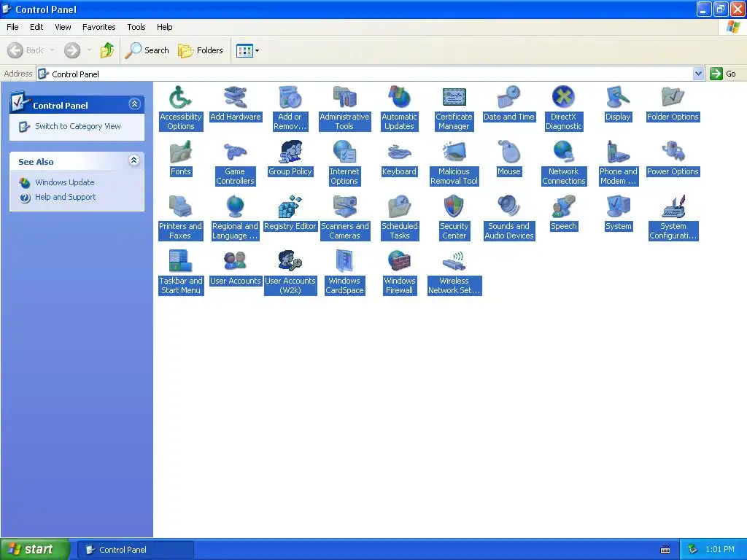Click the system tray icon by the clock
Screen dimensions: 747x560
coord(692,550)
